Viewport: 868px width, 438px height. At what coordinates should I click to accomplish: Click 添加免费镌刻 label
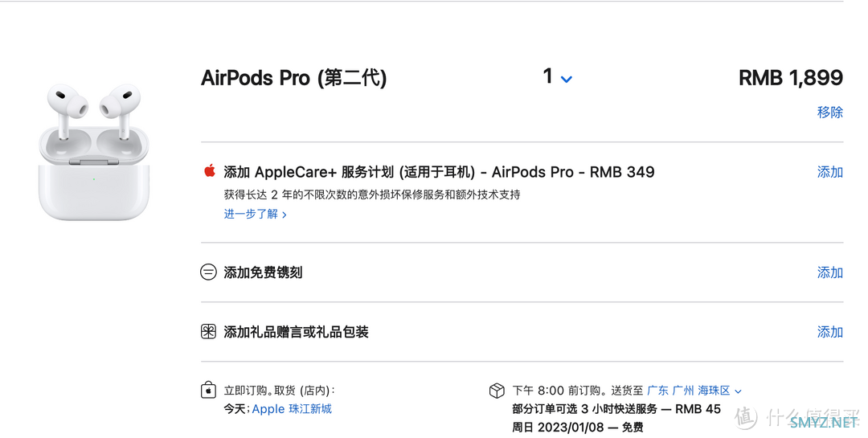point(263,272)
